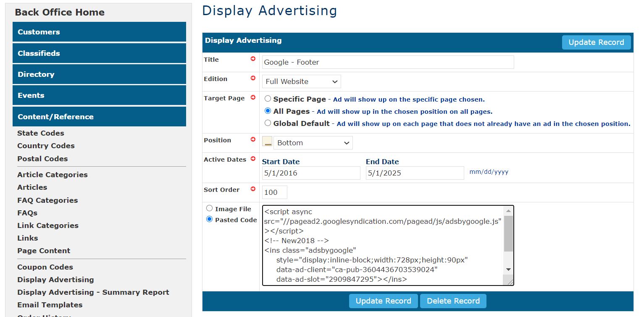Click the required marker icon beside Target Page
The height and width of the screenshot is (317, 644).
tap(253, 98)
